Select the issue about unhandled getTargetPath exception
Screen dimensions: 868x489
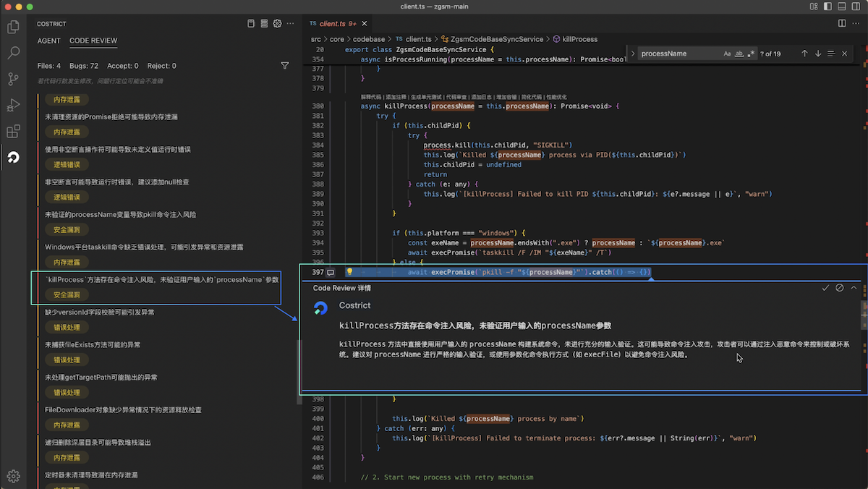(x=101, y=377)
